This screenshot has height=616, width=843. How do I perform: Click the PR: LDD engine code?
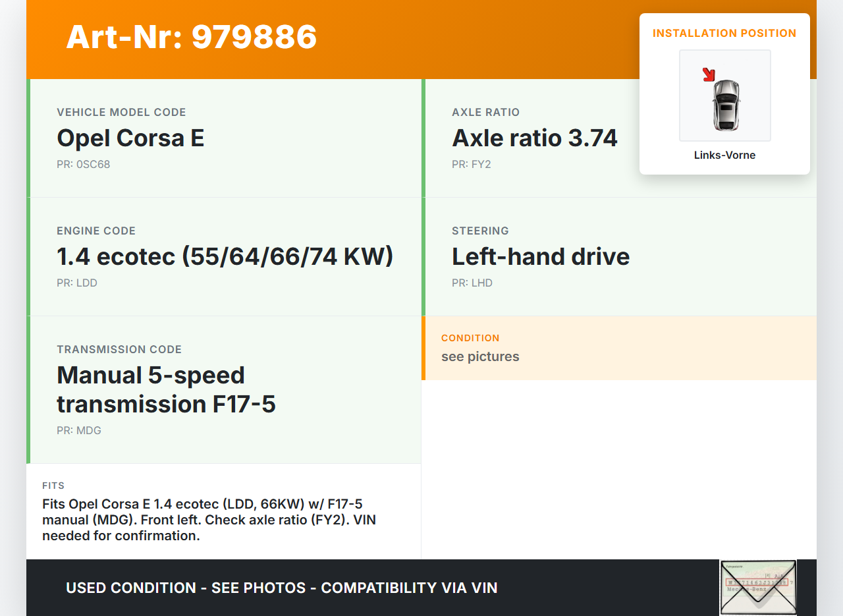pyautogui.click(x=76, y=283)
